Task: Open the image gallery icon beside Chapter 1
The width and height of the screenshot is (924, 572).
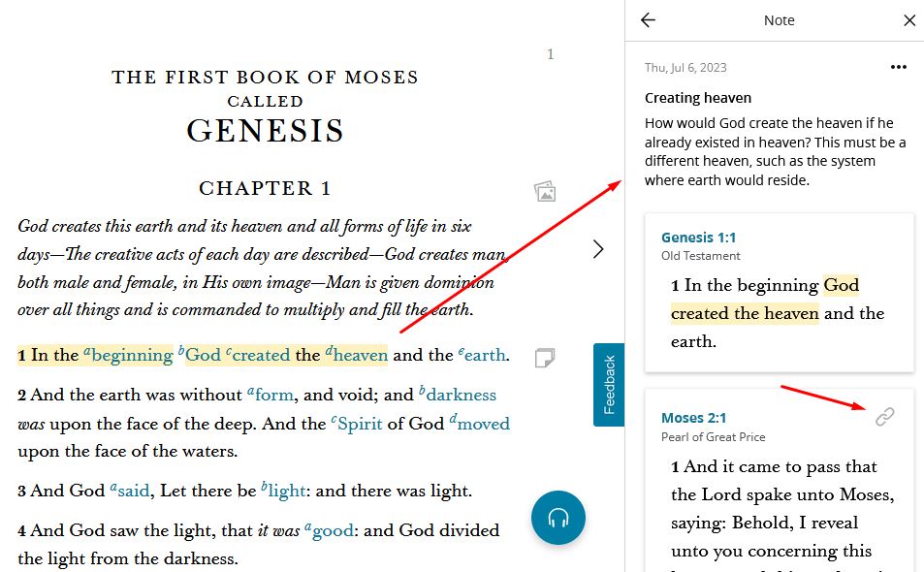Action: click(545, 191)
